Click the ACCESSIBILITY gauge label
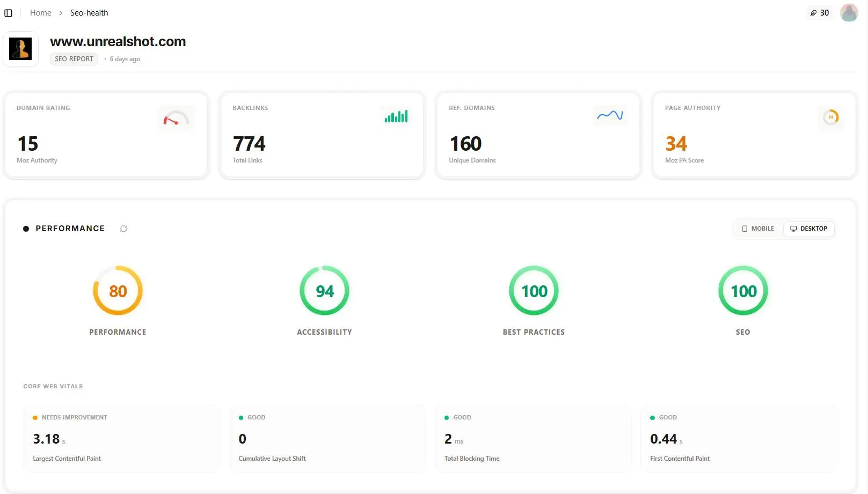This screenshot has height=494, width=868. pos(325,332)
